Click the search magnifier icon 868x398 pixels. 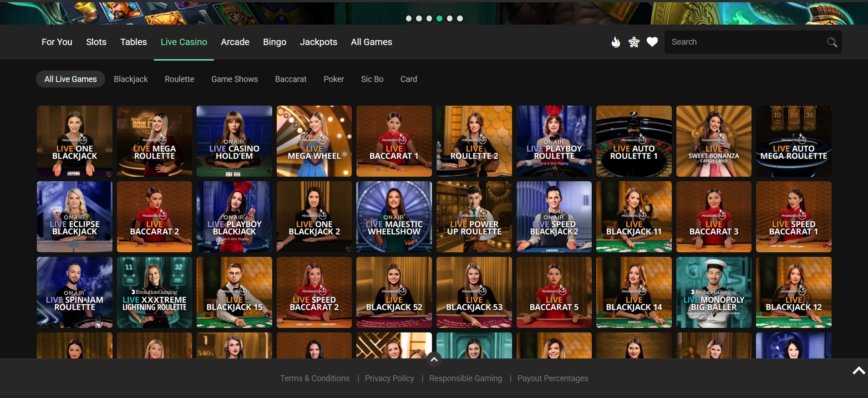tap(832, 42)
